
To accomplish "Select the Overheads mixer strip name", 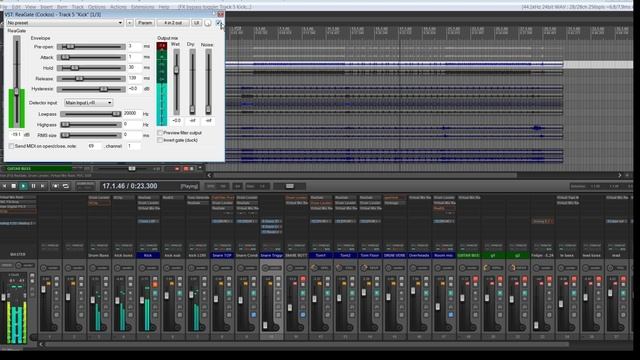I will tap(419, 256).
